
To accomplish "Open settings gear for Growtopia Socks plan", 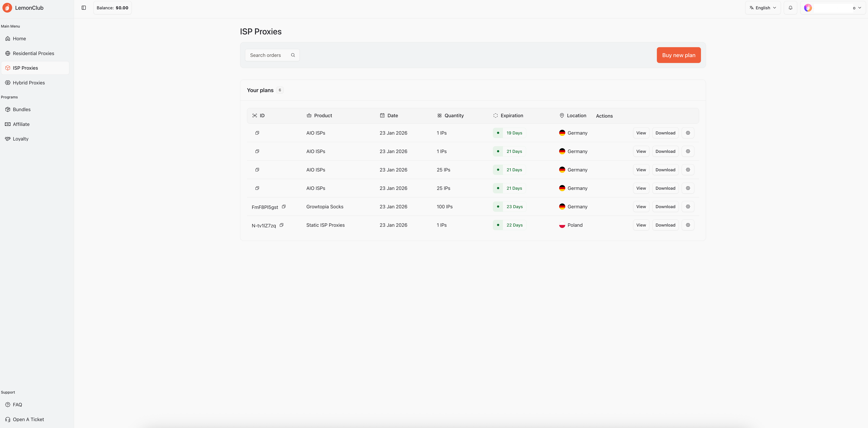I will coord(688,207).
